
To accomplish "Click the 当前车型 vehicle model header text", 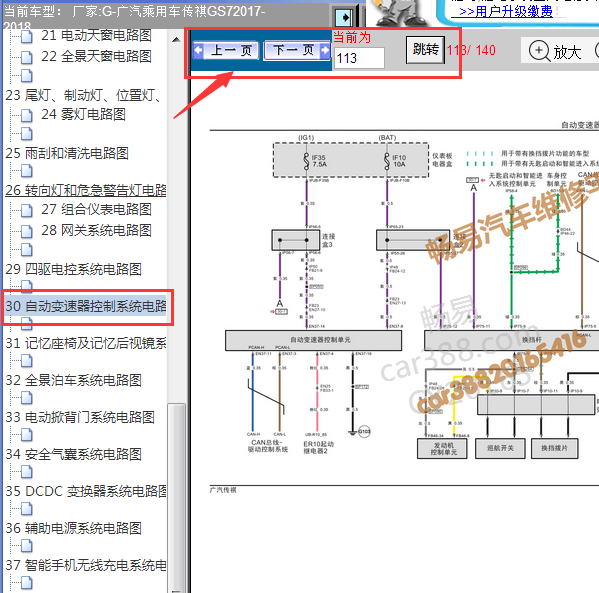I will point(134,18).
